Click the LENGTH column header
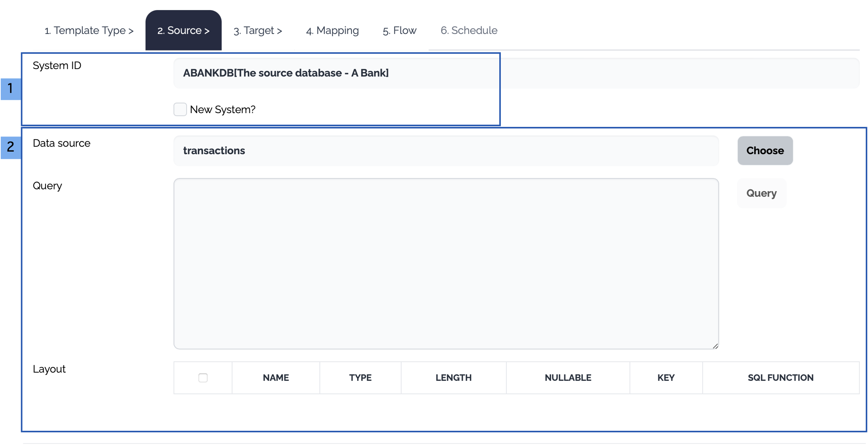Viewport: 868px width, 445px height. (454, 377)
